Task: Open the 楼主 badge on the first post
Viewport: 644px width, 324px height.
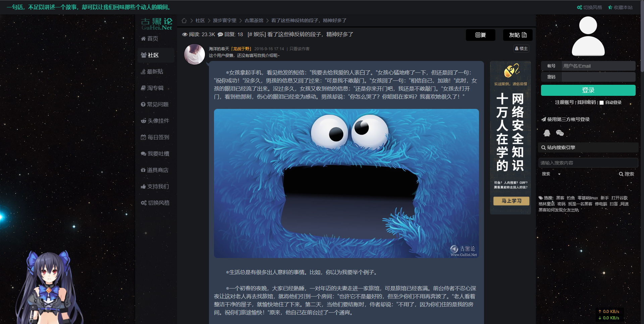Action: click(521, 49)
